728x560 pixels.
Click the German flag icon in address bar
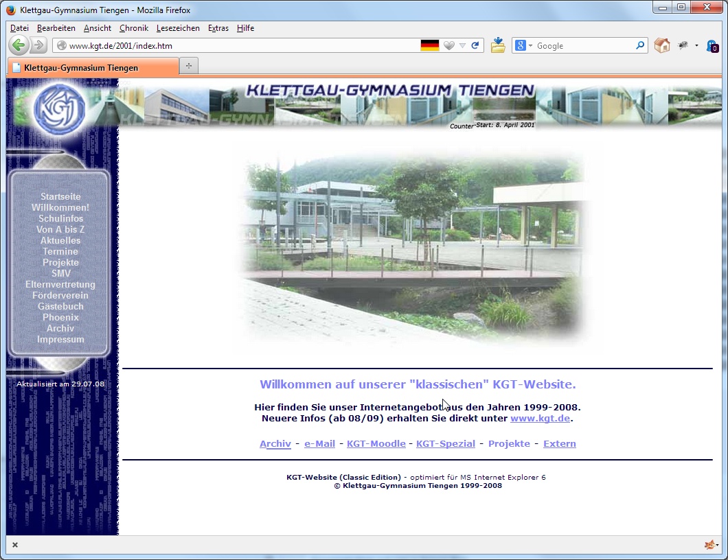(430, 45)
